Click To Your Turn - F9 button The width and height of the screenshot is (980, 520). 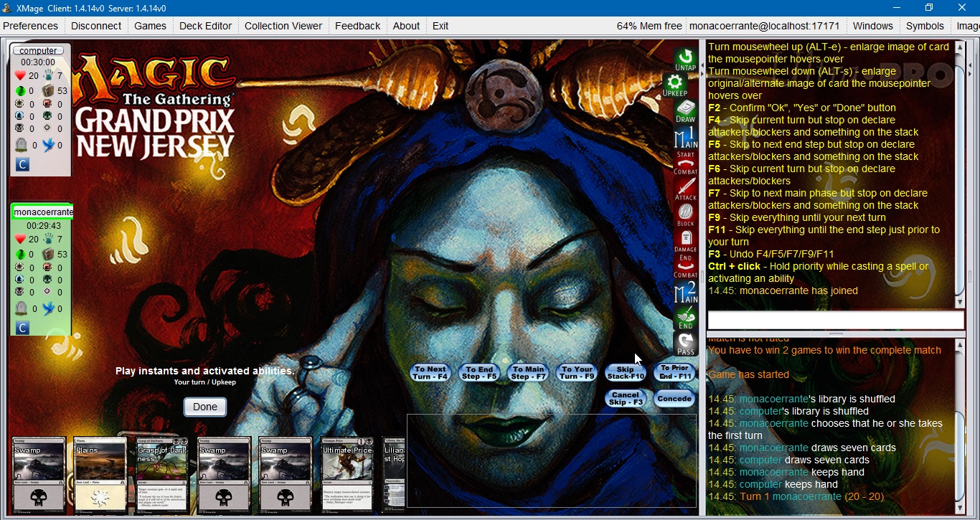[x=577, y=373]
